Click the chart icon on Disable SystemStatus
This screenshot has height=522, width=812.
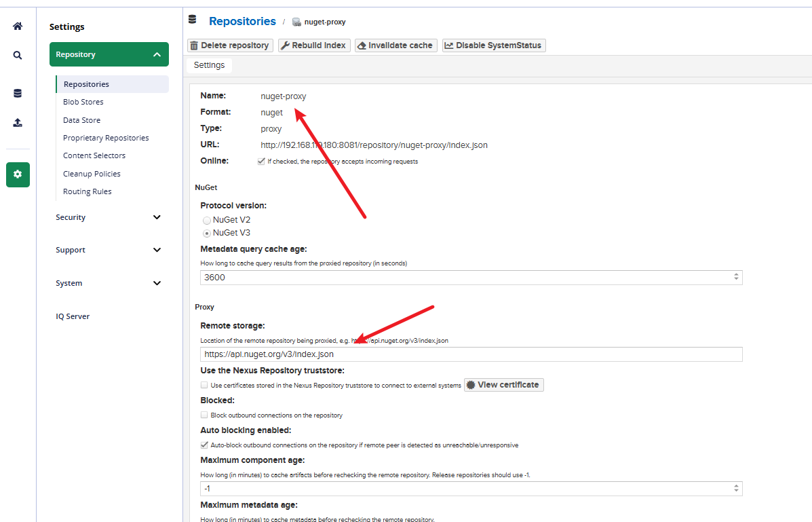click(449, 45)
